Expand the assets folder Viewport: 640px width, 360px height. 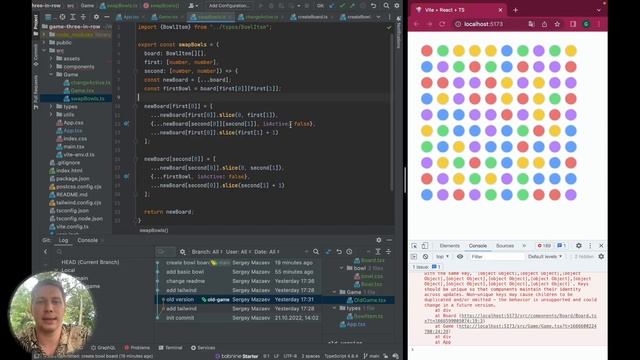(51, 59)
